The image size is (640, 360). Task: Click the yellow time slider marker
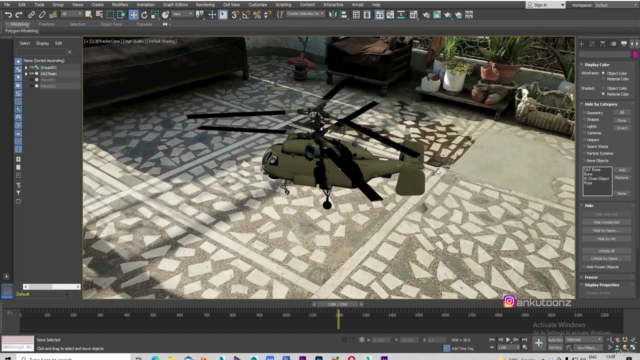point(338,319)
